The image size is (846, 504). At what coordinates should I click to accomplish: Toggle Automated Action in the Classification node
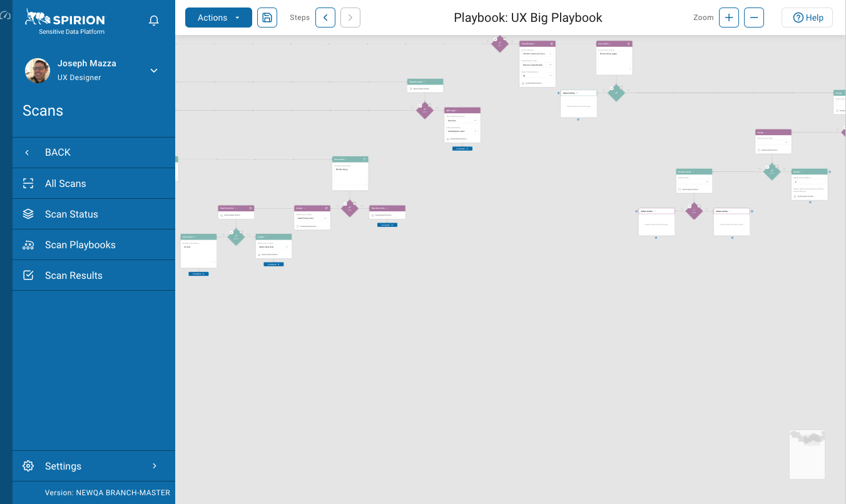tap(523, 83)
